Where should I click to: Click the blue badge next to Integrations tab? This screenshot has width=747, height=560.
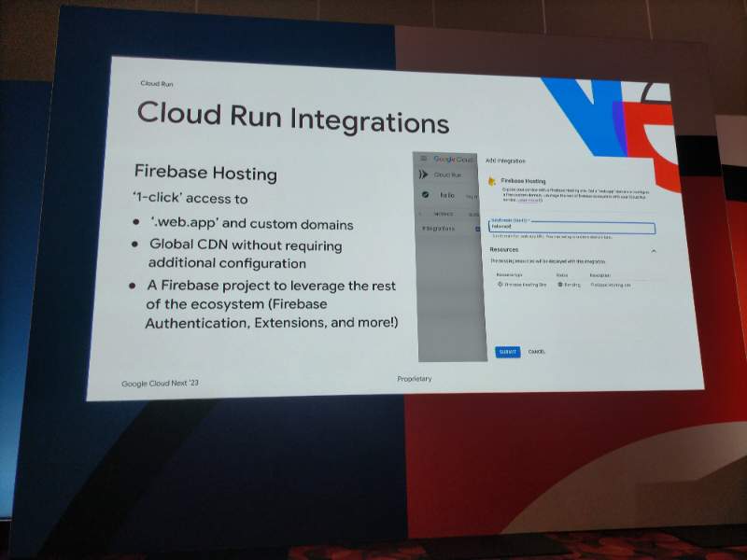(x=478, y=228)
